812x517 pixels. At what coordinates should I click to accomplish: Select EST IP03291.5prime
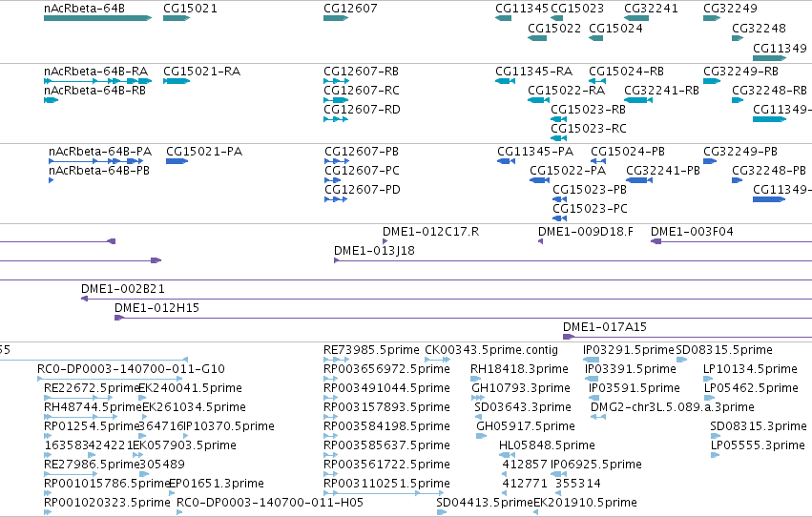pos(629,350)
